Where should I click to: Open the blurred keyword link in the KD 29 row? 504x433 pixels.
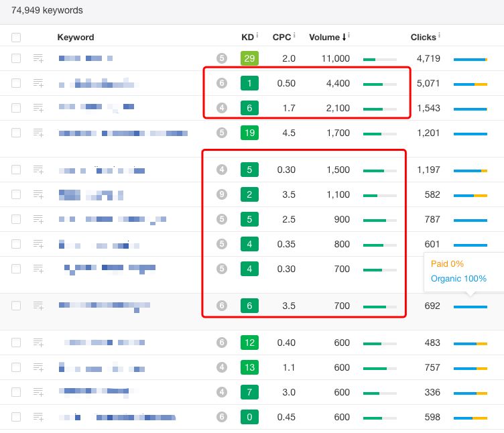[86, 58]
